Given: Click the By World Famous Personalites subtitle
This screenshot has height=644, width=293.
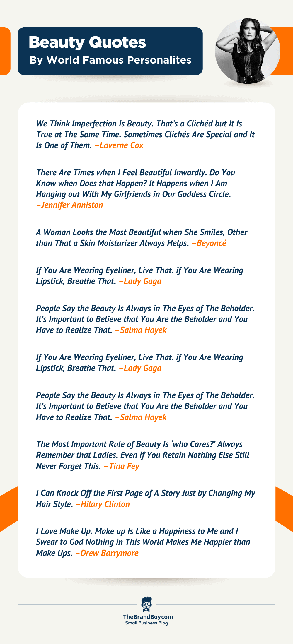Looking at the screenshot, I should tap(110, 60).
